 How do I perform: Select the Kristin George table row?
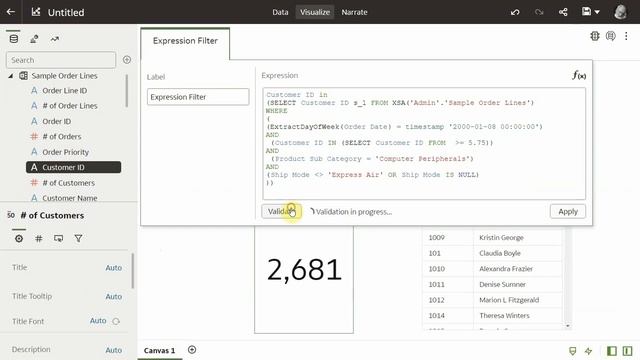pyautogui.click(x=492, y=238)
